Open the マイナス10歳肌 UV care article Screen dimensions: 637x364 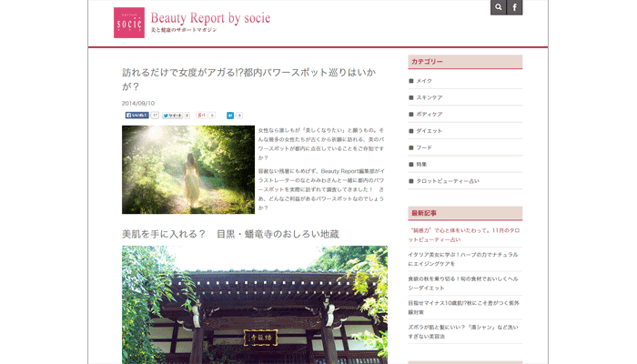[x=464, y=307]
